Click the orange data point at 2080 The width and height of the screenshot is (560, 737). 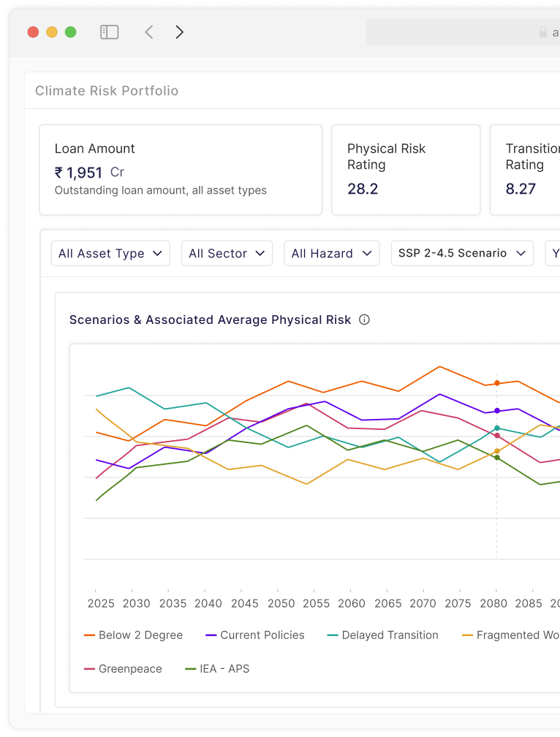point(497,383)
